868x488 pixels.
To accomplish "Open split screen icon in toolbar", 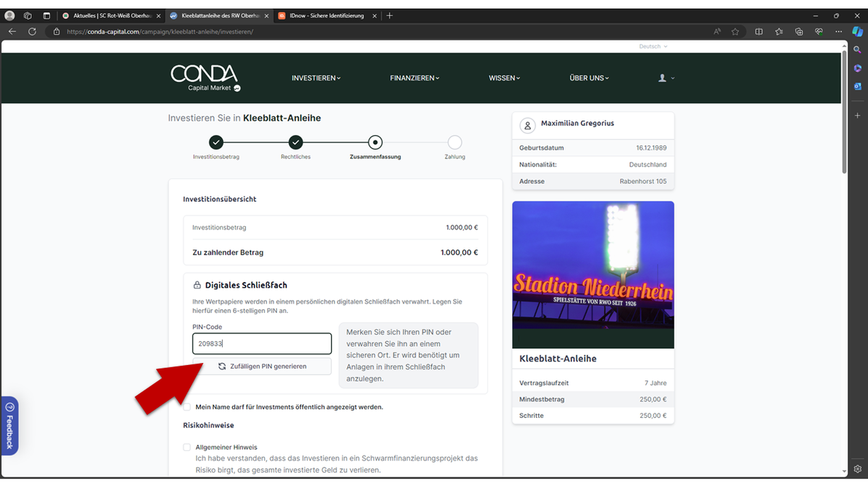I will pyautogui.click(x=759, y=32).
